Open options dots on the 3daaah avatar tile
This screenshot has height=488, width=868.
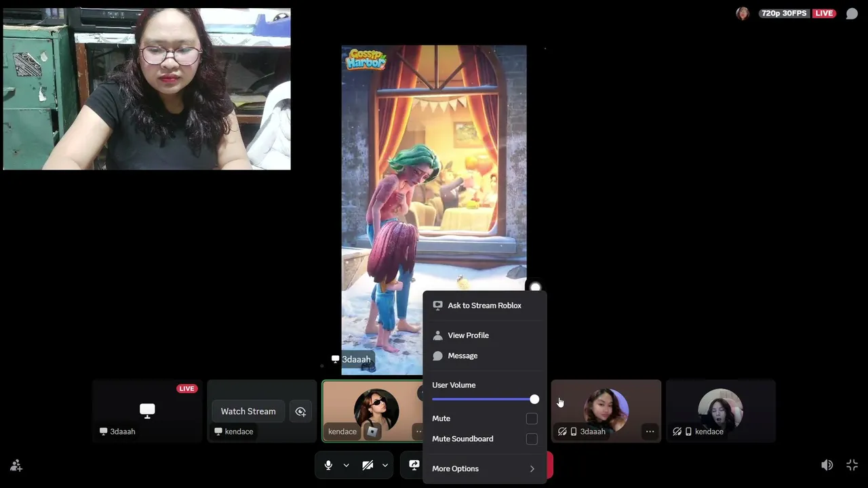pos(650,432)
